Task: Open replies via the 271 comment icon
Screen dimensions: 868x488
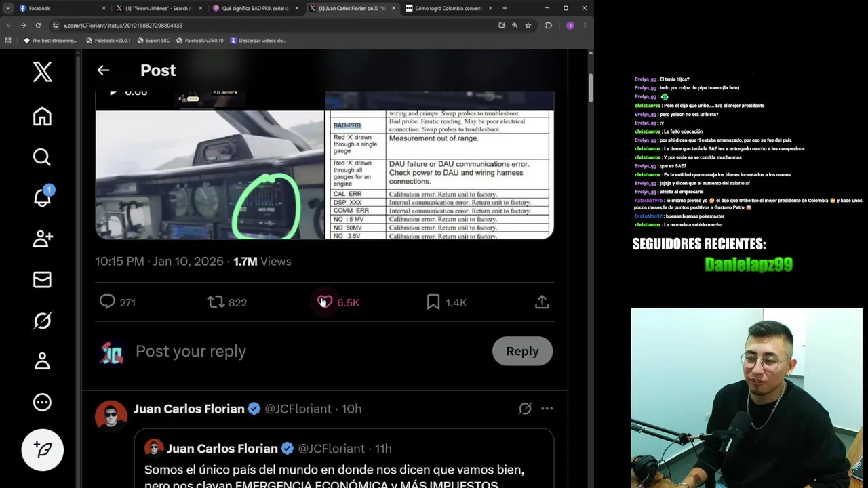Action: (107, 302)
